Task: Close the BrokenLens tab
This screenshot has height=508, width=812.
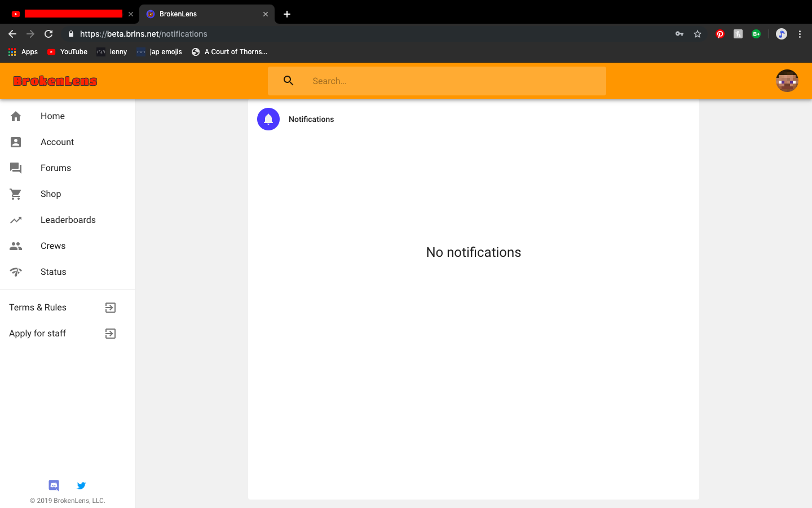Action: 266,14
